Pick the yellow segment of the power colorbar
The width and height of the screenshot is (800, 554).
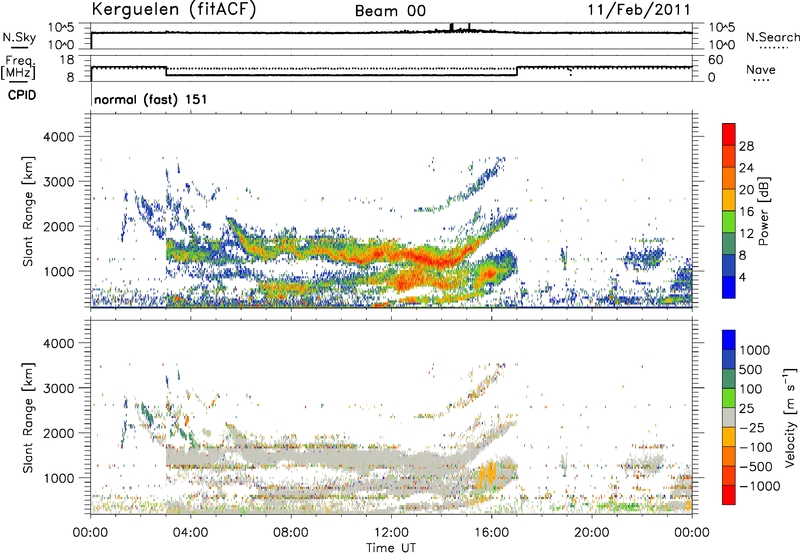pos(729,200)
